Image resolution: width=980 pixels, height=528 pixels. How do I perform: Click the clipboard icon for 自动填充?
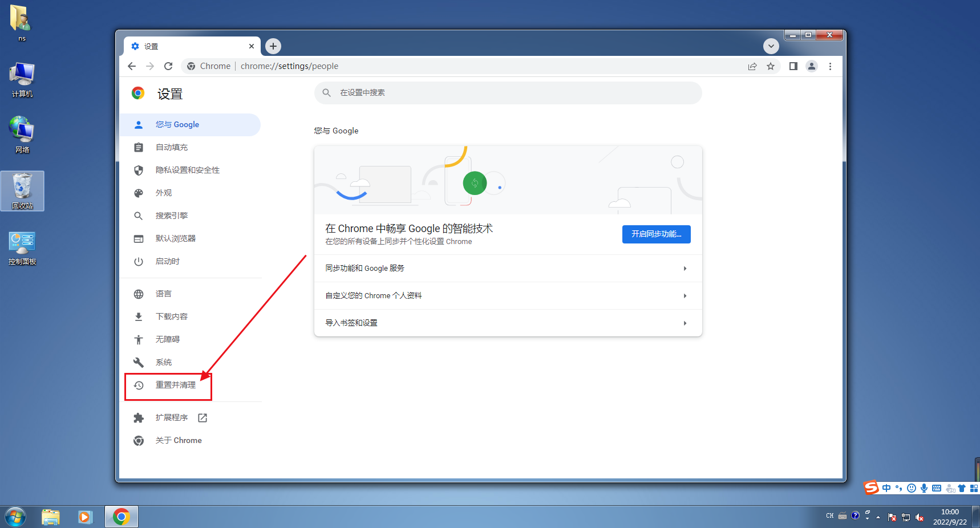click(139, 147)
